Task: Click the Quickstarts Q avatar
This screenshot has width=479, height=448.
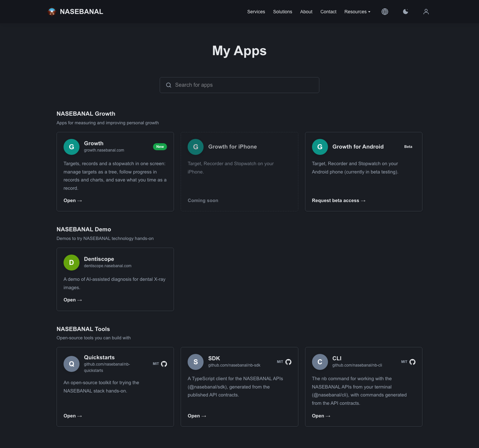Action: [72, 364]
